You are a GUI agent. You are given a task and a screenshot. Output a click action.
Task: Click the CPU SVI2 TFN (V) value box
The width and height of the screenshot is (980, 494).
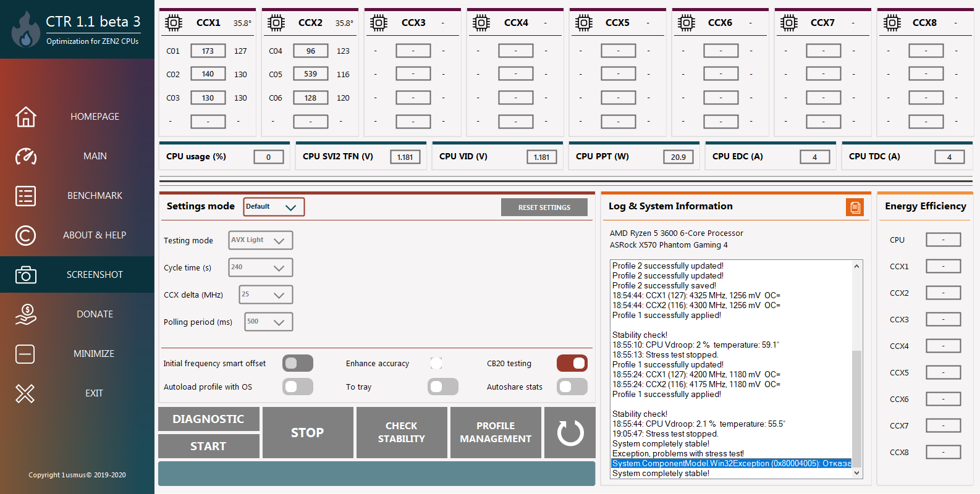[405, 157]
